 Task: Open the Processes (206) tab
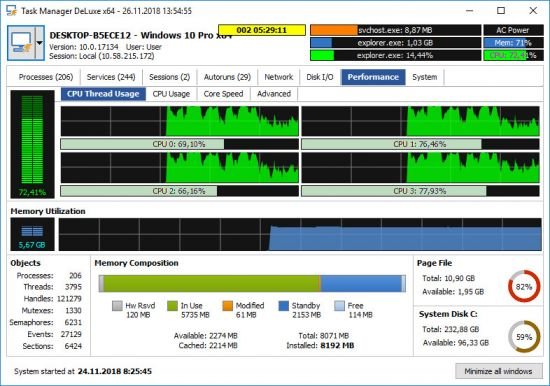click(46, 77)
